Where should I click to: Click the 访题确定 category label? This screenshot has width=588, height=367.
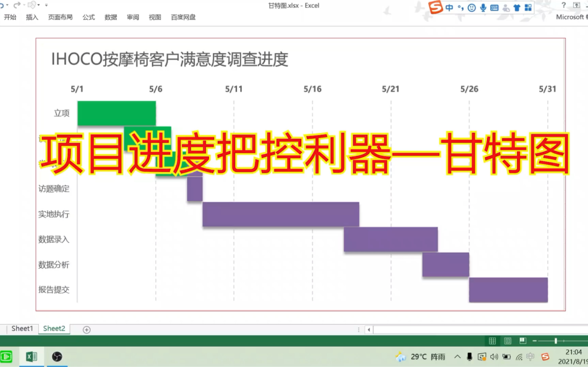(x=54, y=189)
